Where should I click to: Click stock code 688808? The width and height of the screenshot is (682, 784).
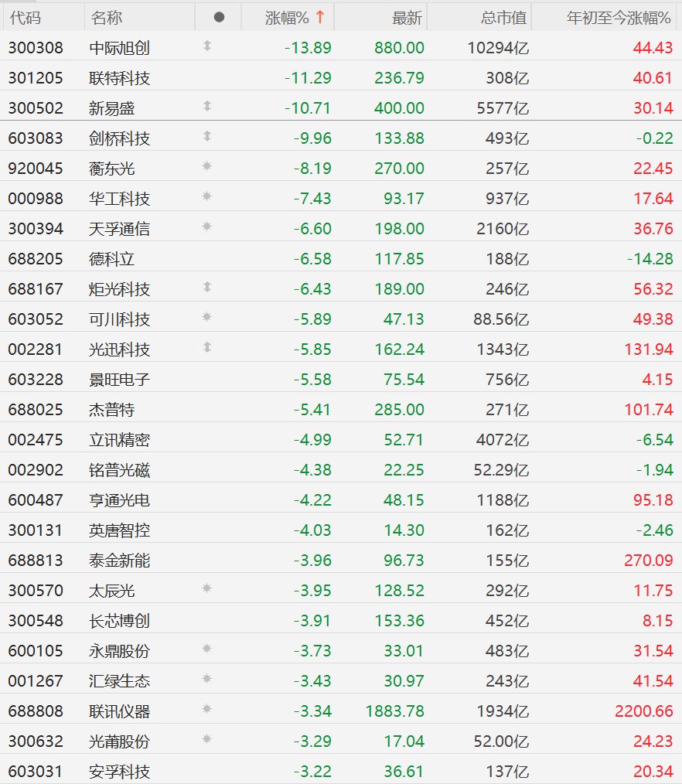[x=36, y=711]
